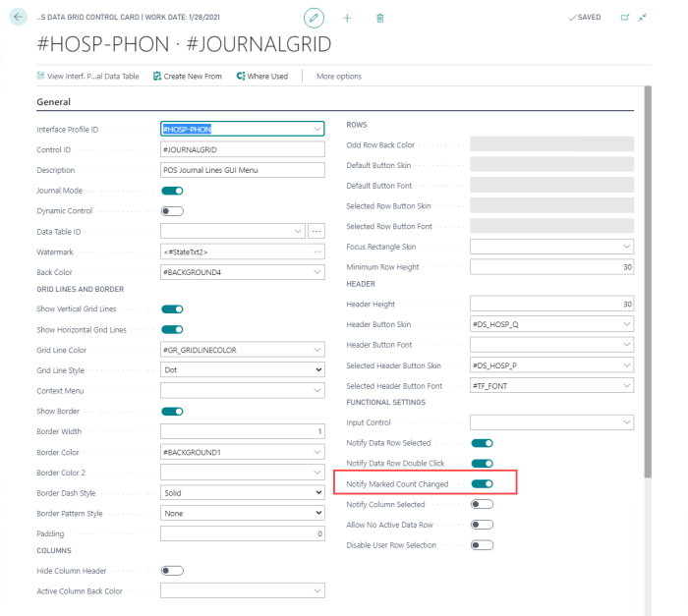The width and height of the screenshot is (688, 616).
Task: Open the Border Color dropdown
Action: point(242,452)
